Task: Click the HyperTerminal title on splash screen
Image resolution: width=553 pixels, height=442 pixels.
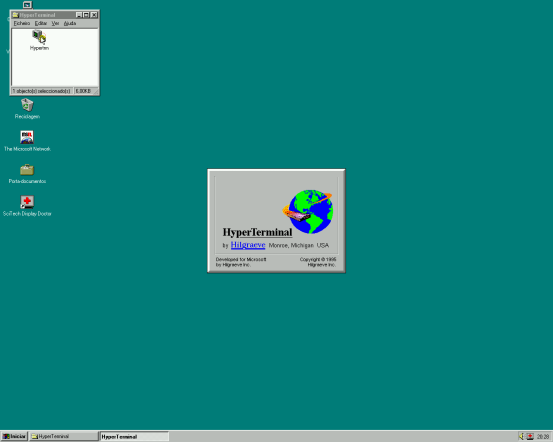Action: coord(257,232)
